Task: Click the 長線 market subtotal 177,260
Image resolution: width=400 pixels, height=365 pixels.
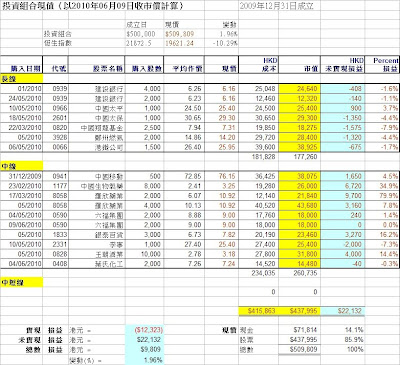Action: (305, 157)
